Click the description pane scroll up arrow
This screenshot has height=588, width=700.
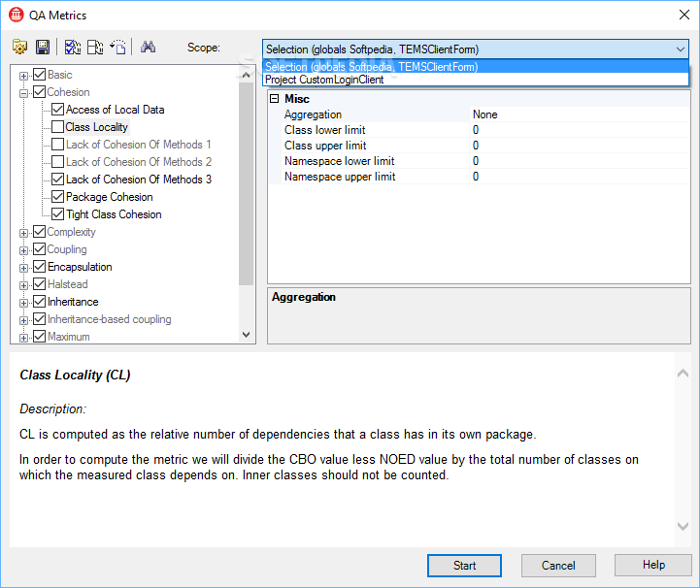[683, 373]
